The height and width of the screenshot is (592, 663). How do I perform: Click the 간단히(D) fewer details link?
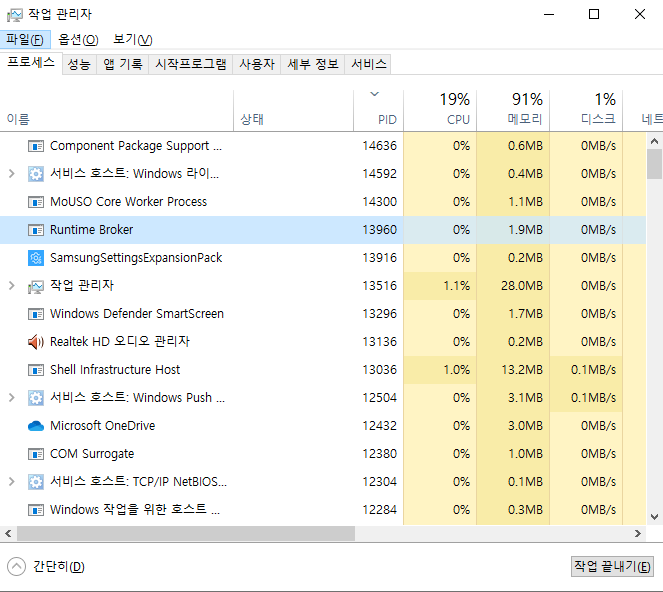pyautogui.click(x=59, y=567)
